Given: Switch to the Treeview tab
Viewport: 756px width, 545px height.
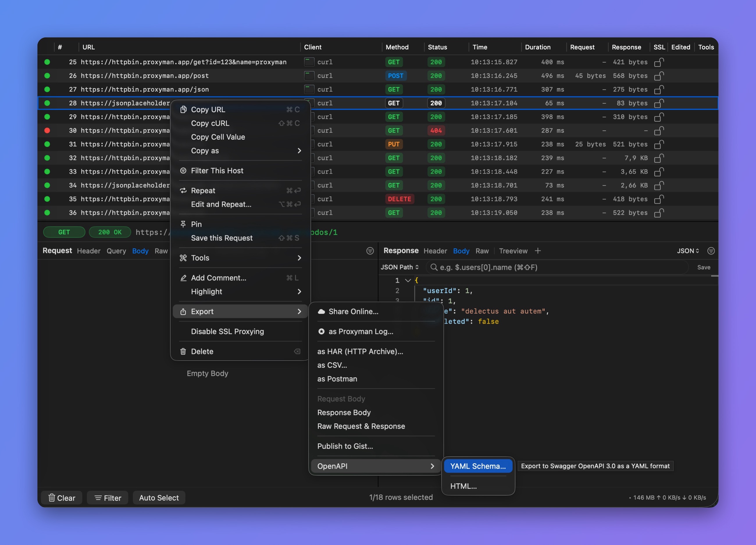Looking at the screenshot, I should (513, 251).
